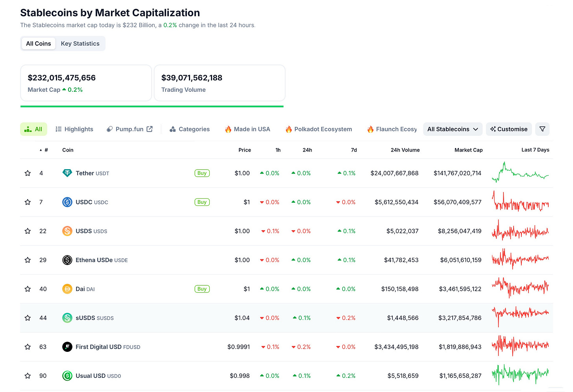The image size is (573, 392).
Task: Sort by the 1h change column
Action: [x=278, y=150]
